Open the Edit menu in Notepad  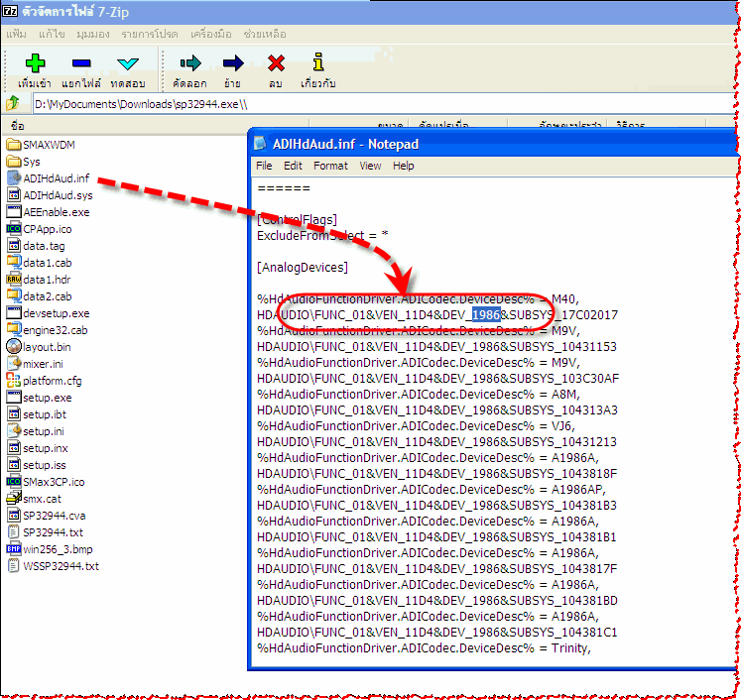293,166
